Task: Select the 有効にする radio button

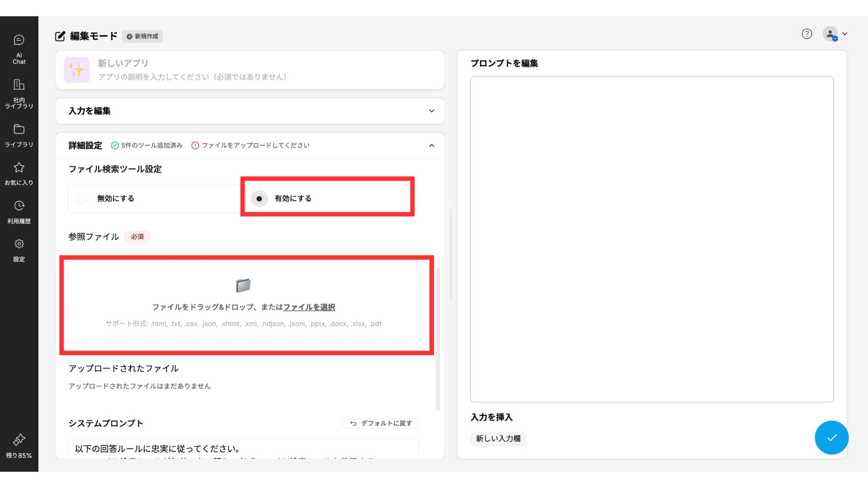Action: click(259, 199)
